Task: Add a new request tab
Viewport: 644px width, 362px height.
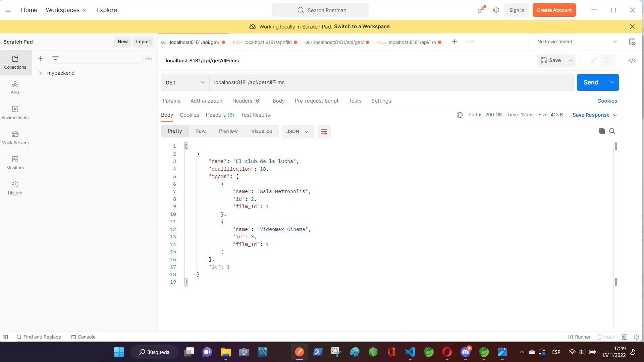Action: [454, 42]
